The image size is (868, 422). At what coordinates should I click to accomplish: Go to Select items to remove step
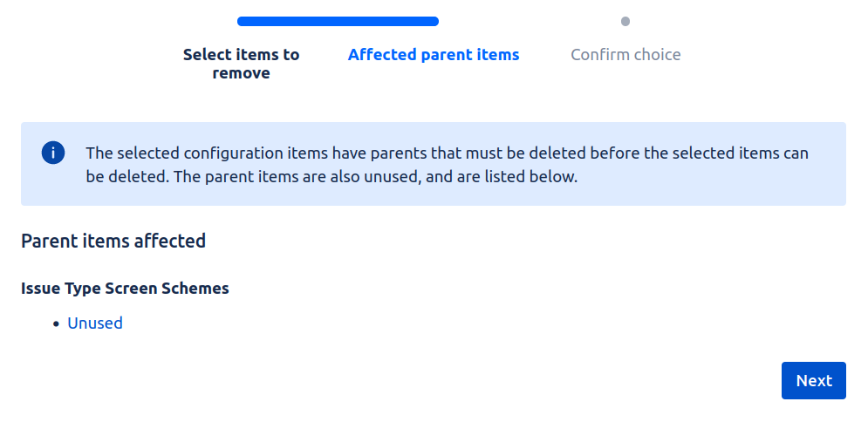coord(241,64)
